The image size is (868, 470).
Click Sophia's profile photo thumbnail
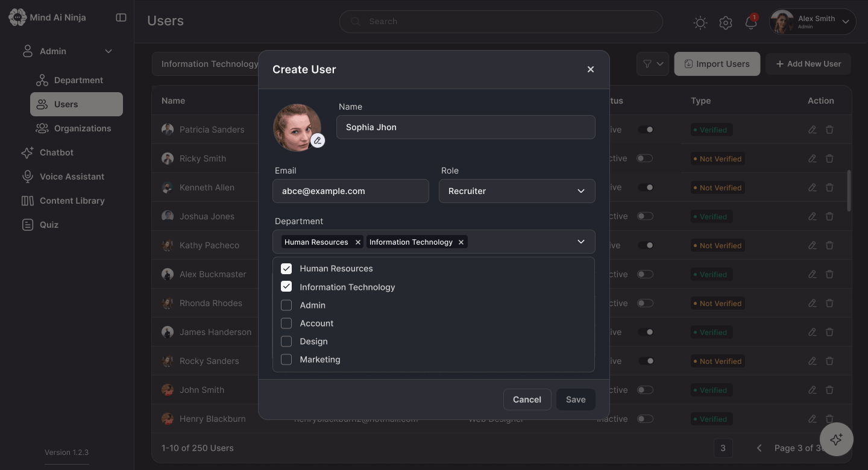pyautogui.click(x=297, y=127)
